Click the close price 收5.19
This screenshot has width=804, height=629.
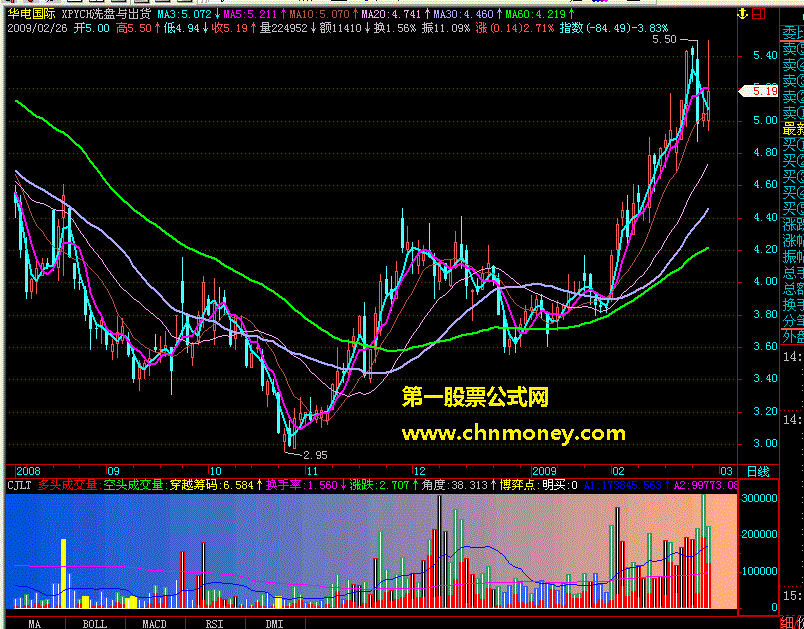[230, 28]
